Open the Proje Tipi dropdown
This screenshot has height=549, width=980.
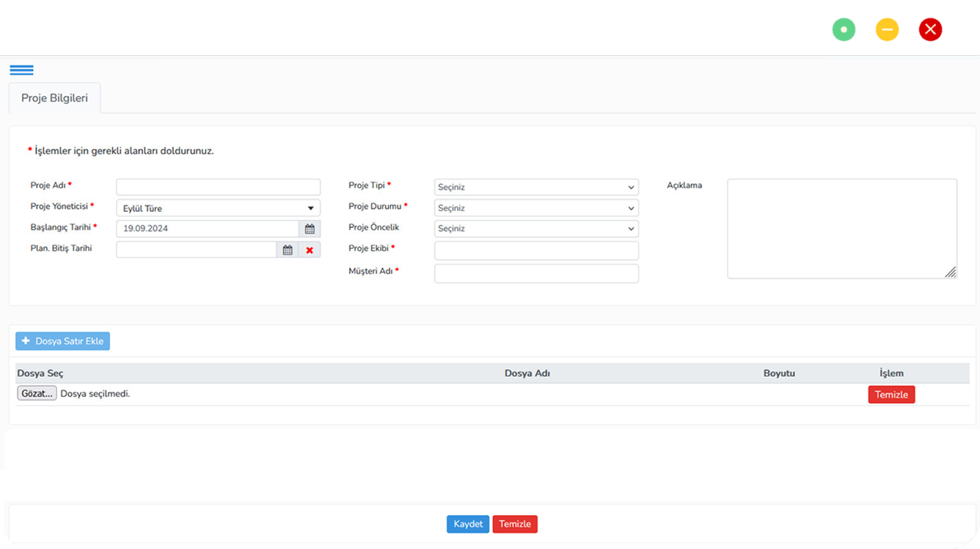(536, 187)
